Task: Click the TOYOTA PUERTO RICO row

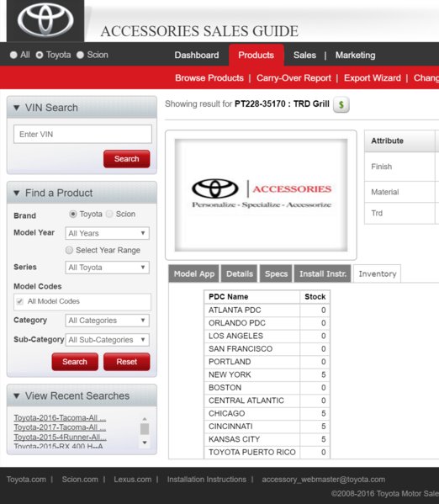Action: (267, 452)
